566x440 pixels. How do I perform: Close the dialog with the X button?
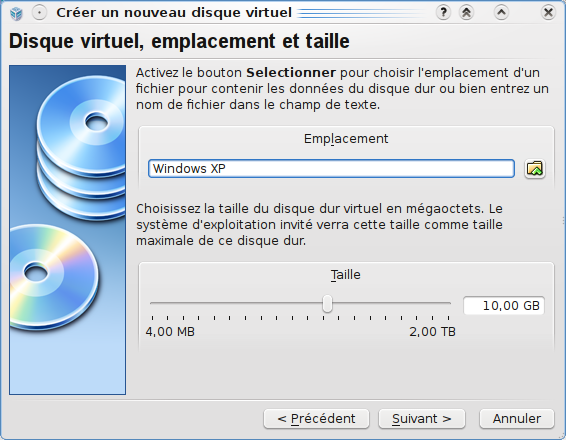pos(548,13)
